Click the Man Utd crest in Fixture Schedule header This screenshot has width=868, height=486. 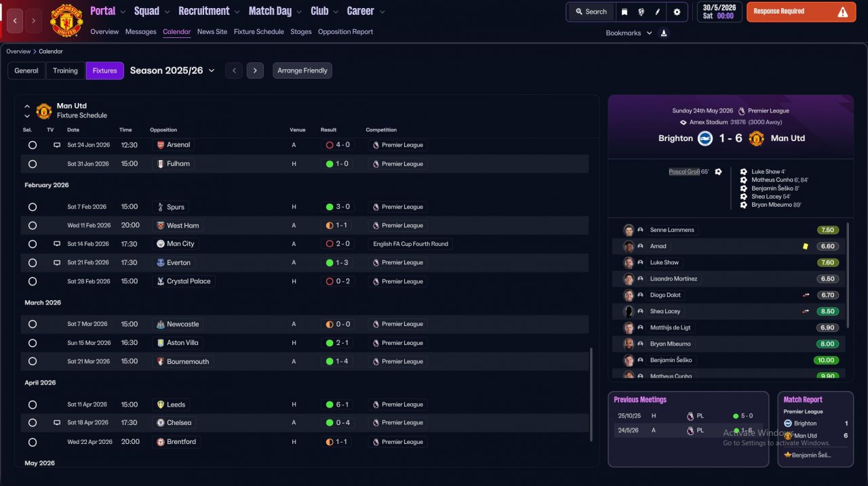[44, 110]
